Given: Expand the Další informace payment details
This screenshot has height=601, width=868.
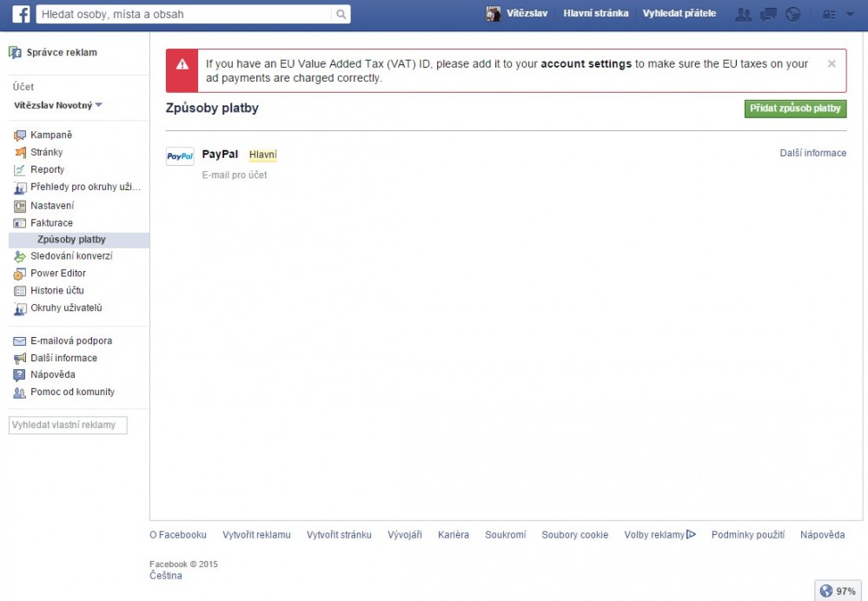Looking at the screenshot, I should point(812,153).
